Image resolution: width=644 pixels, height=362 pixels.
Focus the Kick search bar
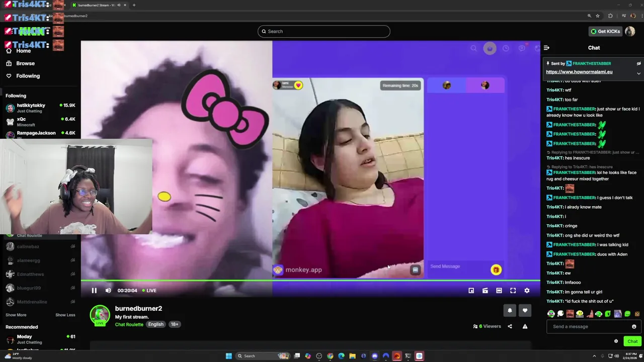(x=324, y=31)
